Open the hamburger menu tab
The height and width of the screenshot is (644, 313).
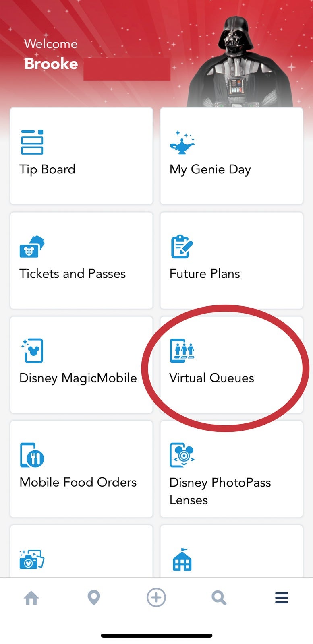[x=282, y=598]
